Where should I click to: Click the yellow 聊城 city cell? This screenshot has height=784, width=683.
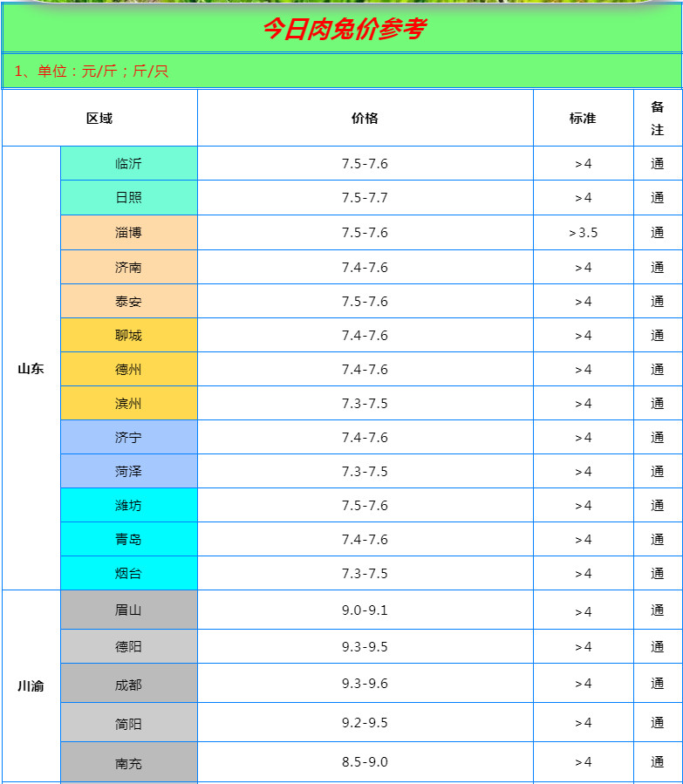pos(128,336)
